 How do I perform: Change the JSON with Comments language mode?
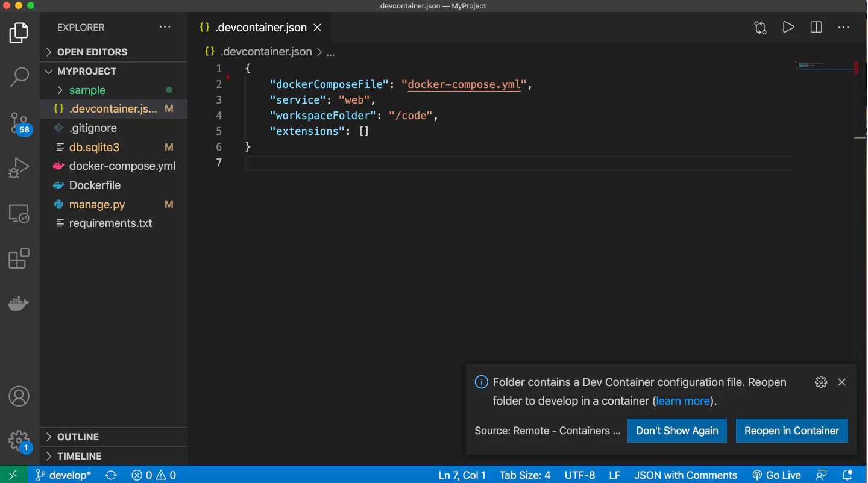click(685, 475)
